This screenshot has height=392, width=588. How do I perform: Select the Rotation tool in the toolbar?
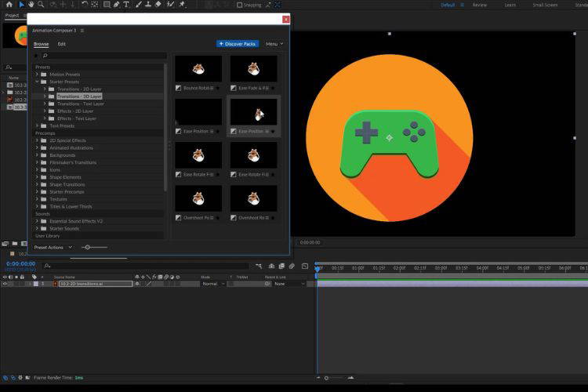click(x=85, y=5)
